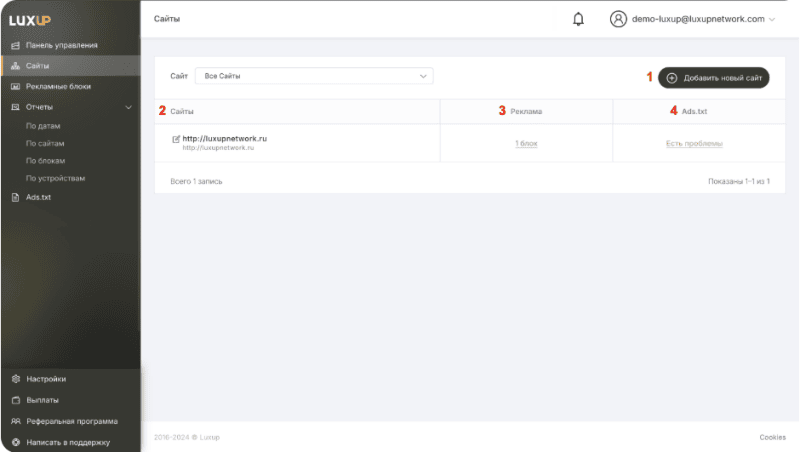Open Рекламные блоки in the sidebar
The height and width of the screenshot is (452, 800).
[x=58, y=87]
